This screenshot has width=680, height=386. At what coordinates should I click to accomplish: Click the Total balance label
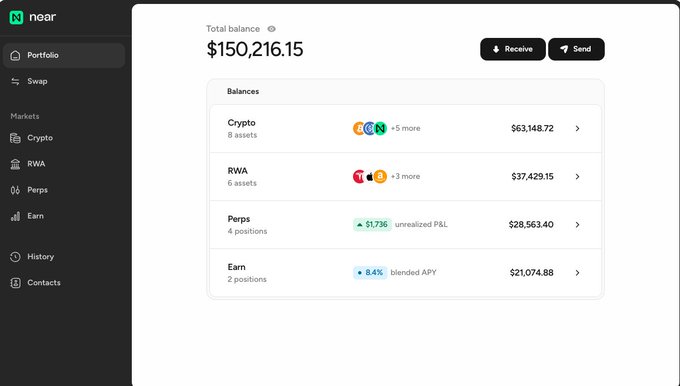click(233, 29)
